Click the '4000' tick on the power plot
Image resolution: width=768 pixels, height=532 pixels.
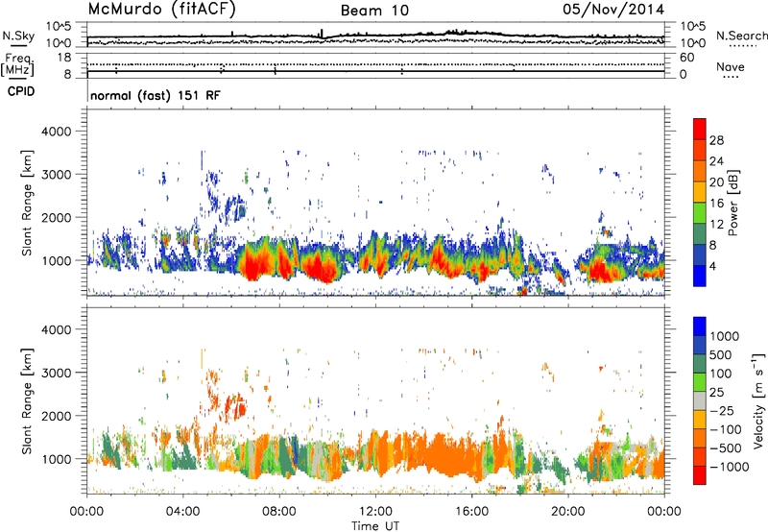pos(56,132)
